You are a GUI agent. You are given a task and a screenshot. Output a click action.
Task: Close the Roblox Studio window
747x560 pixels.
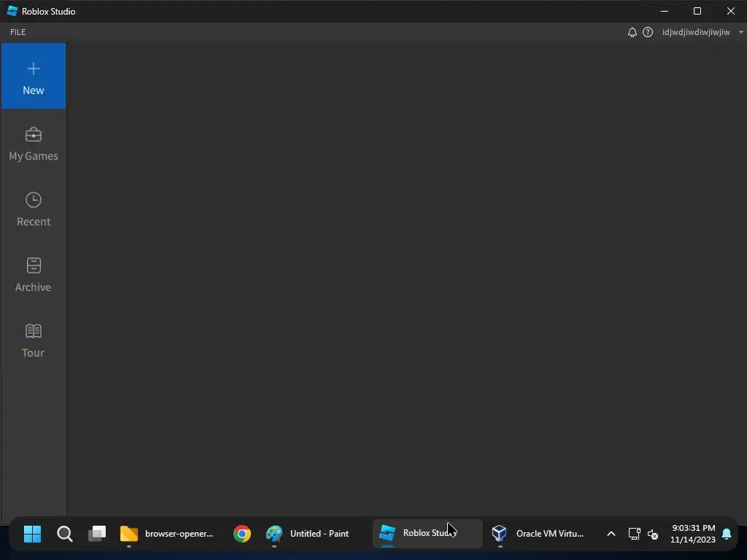click(730, 11)
